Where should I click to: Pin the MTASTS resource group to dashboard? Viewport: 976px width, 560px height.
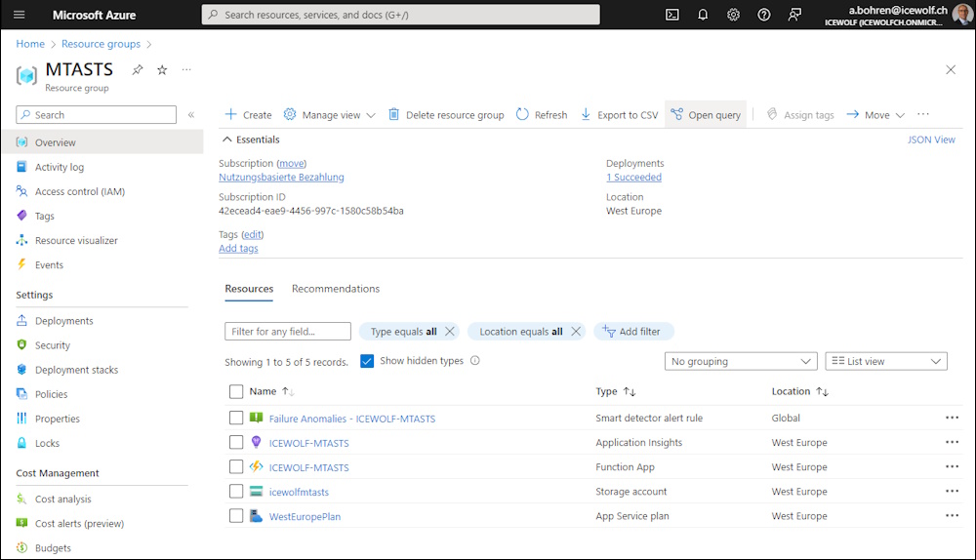(138, 69)
